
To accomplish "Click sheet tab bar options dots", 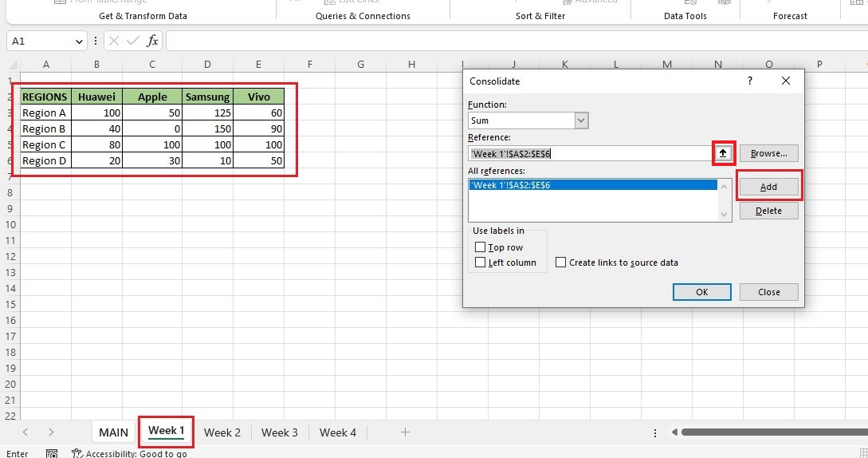I will 655,432.
